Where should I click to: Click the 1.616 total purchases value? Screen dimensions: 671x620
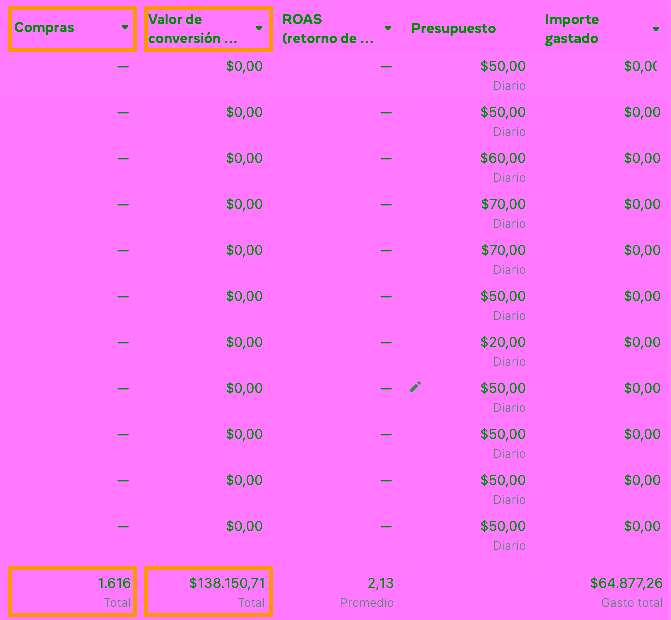[114, 583]
